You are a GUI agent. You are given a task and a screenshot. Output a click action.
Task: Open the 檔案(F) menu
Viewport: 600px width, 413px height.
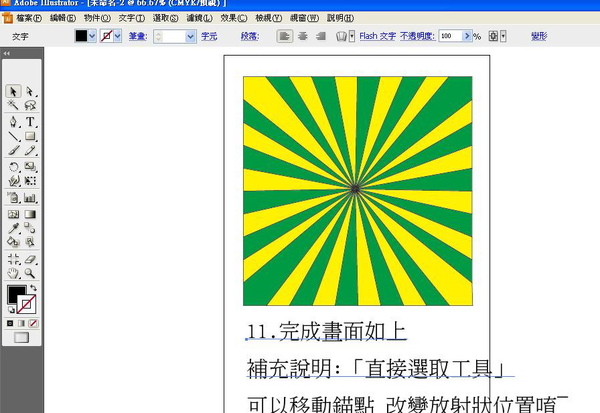pos(29,18)
